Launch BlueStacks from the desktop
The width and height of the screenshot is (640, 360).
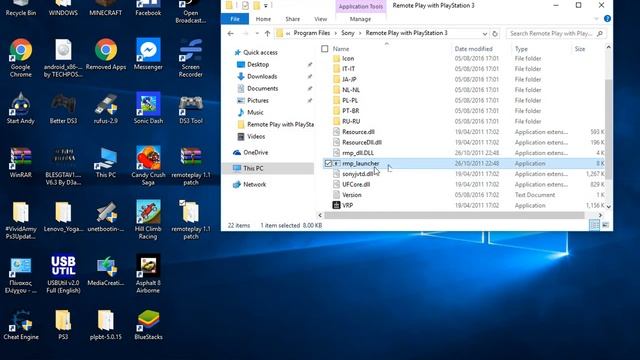click(148, 324)
